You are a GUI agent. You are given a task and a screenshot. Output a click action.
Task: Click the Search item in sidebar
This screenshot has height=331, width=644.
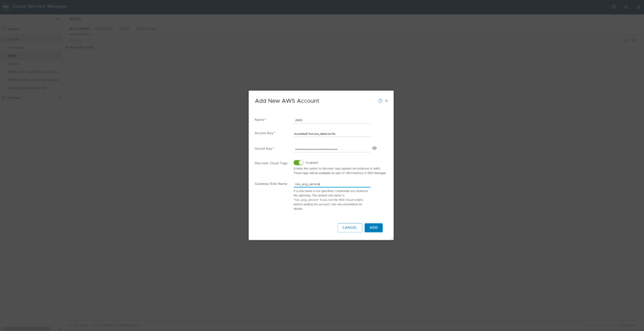[x=13, y=29]
